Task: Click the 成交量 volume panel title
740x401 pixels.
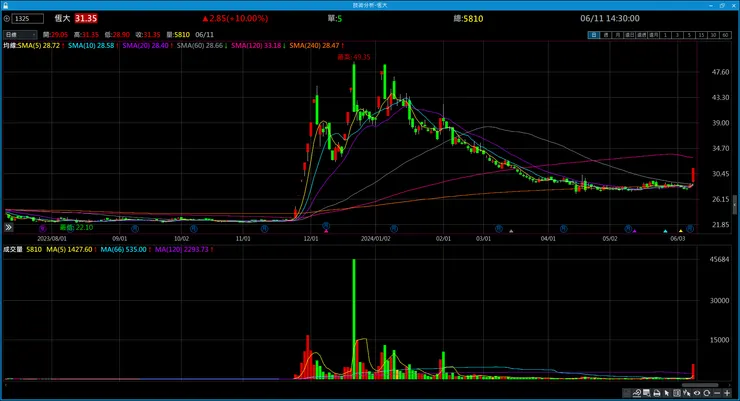Action: (x=13, y=250)
